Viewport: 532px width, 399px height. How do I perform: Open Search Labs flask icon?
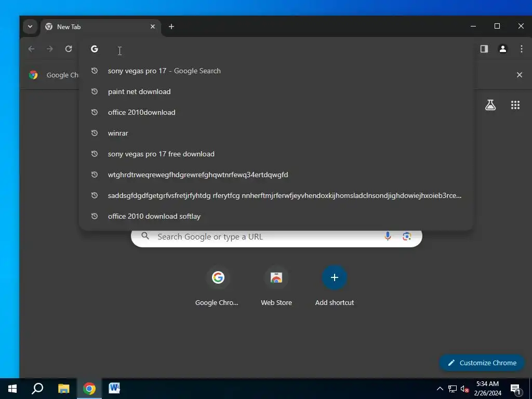click(490, 105)
